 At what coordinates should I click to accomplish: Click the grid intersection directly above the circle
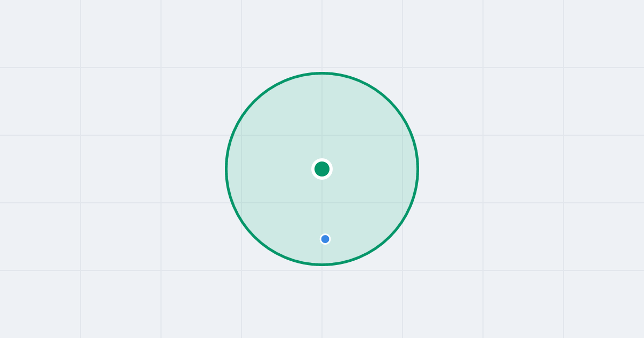[x=322, y=68]
